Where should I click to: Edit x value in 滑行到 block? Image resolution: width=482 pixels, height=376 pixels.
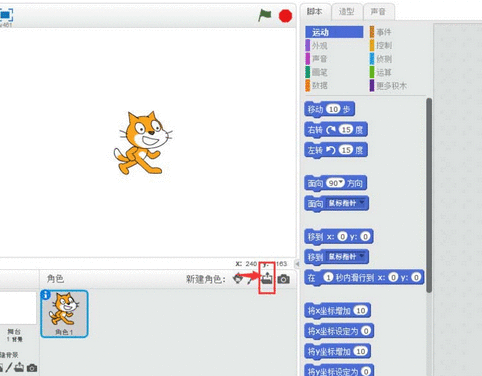[x=393, y=277]
